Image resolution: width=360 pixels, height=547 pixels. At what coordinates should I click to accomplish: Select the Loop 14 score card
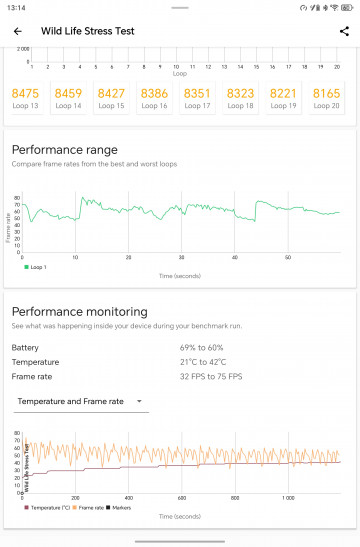pos(68,98)
